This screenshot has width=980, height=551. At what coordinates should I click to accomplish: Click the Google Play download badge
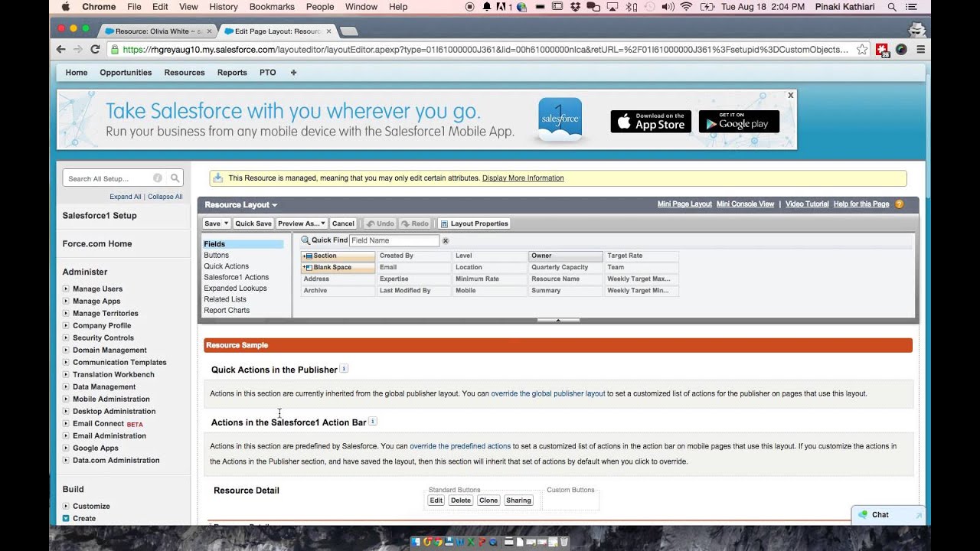[x=739, y=121]
